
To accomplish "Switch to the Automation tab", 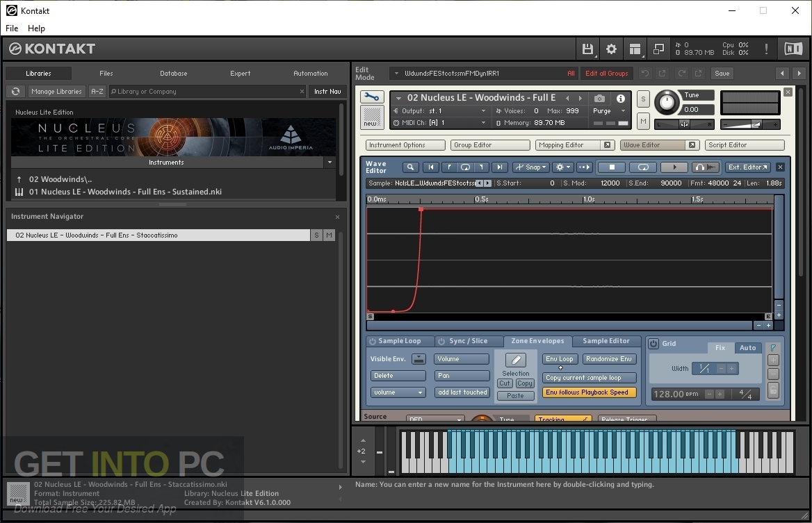I will (x=311, y=74).
